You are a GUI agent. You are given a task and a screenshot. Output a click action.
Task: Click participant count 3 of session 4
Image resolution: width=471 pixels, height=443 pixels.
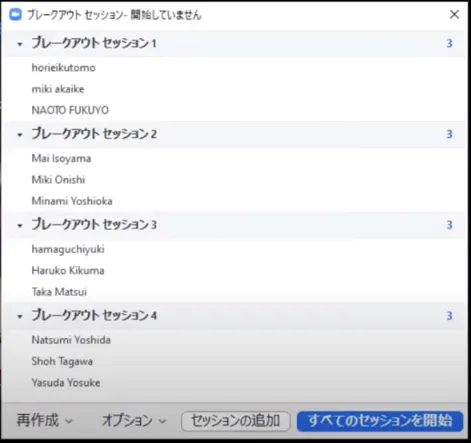(x=449, y=316)
